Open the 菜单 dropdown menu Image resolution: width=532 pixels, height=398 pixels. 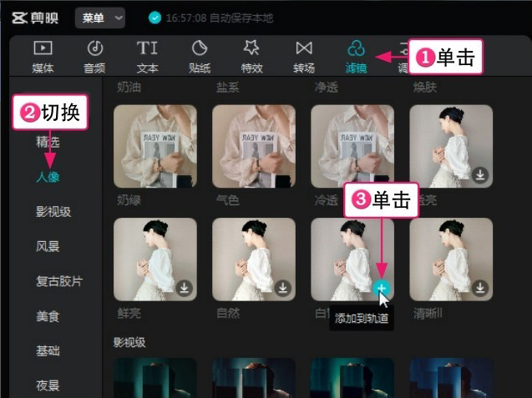click(100, 18)
